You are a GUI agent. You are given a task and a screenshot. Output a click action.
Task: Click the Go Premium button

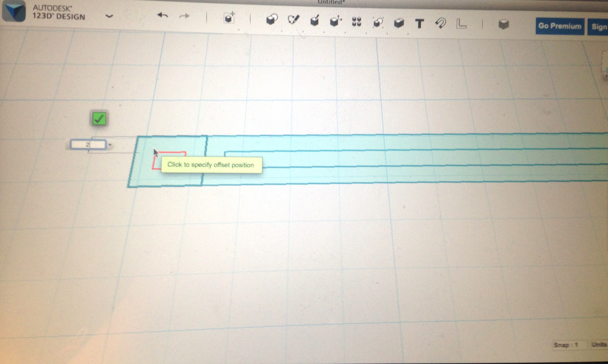560,26
